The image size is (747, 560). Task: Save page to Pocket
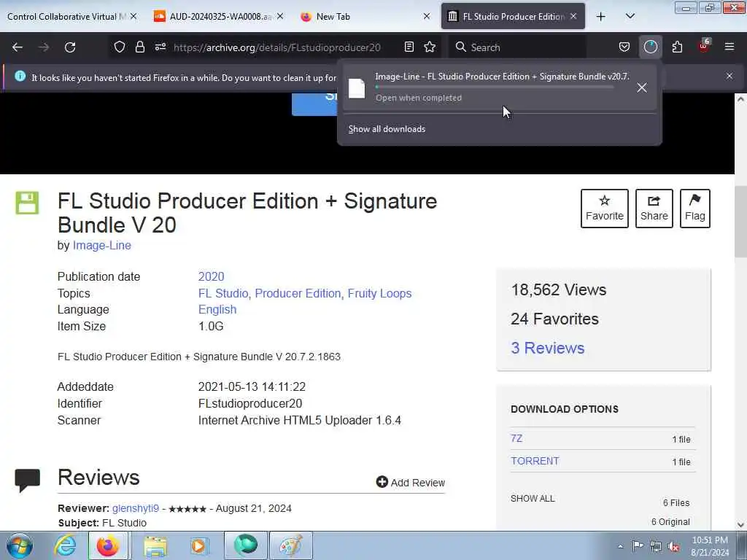pyautogui.click(x=624, y=47)
